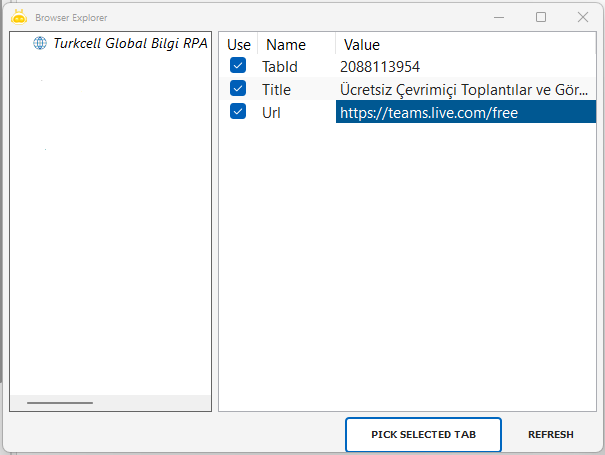Disable the Url row checkbox
This screenshot has width=605, height=455.
[x=238, y=112]
